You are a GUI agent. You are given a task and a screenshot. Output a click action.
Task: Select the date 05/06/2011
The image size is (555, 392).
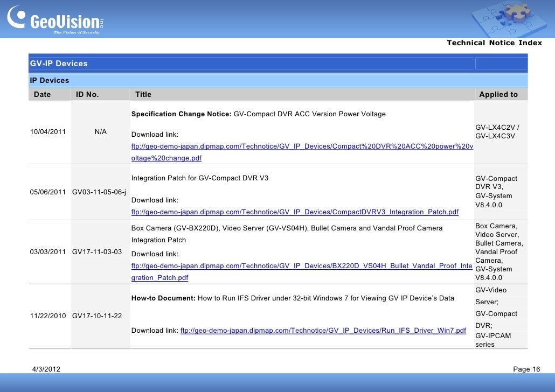click(48, 192)
